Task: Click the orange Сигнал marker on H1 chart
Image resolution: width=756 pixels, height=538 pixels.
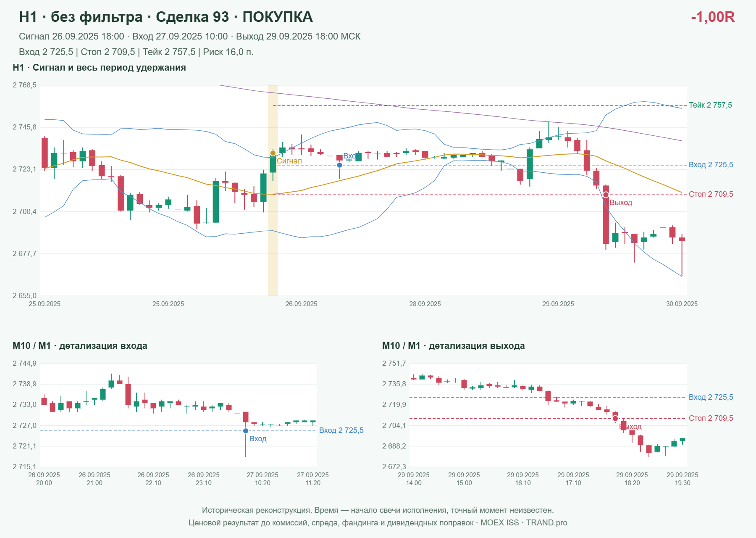Action: (273, 153)
